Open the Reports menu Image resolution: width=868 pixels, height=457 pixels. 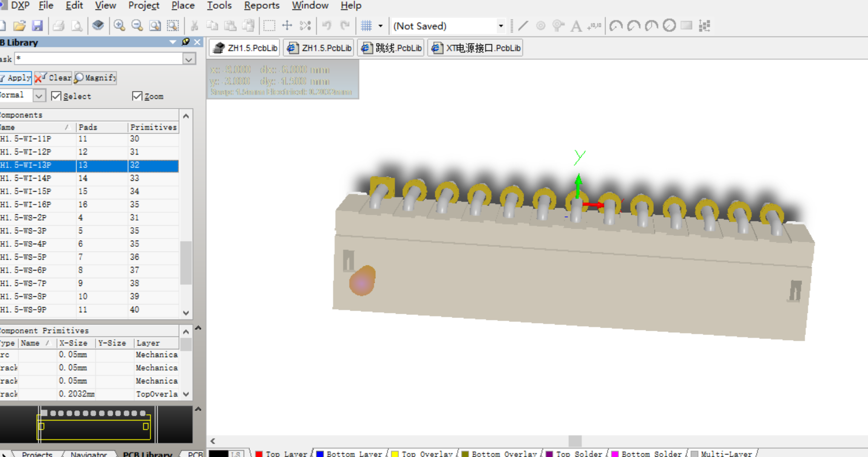click(x=262, y=6)
